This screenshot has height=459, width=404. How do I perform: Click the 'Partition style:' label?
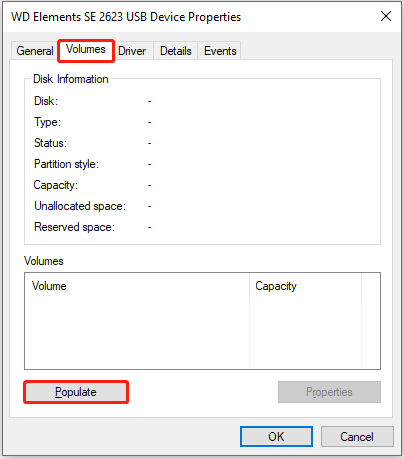(x=66, y=164)
